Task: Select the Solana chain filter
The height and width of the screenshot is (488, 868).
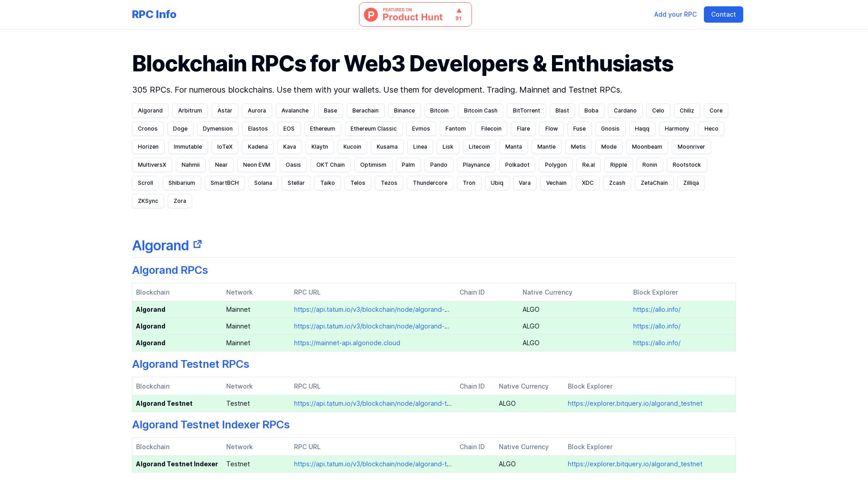Action: point(263,183)
